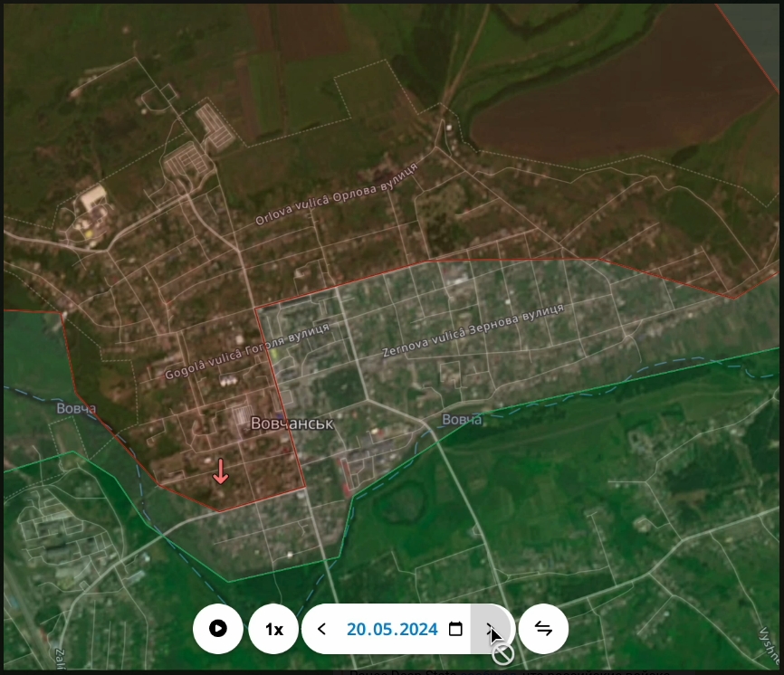Viewport: 784px width, 675px height.
Task: Click the white industrial building at left
Action: click(x=91, y=198)
